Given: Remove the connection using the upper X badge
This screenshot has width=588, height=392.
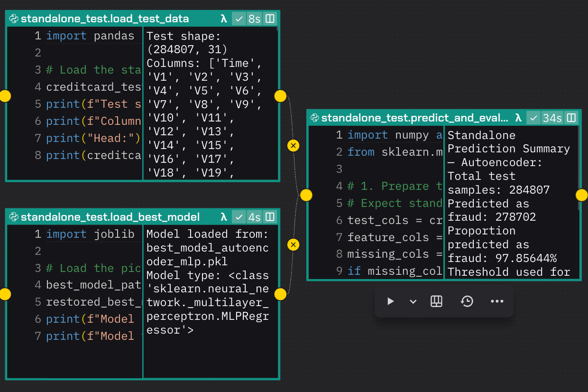Looking at the screenshot, I should point(293,146).
